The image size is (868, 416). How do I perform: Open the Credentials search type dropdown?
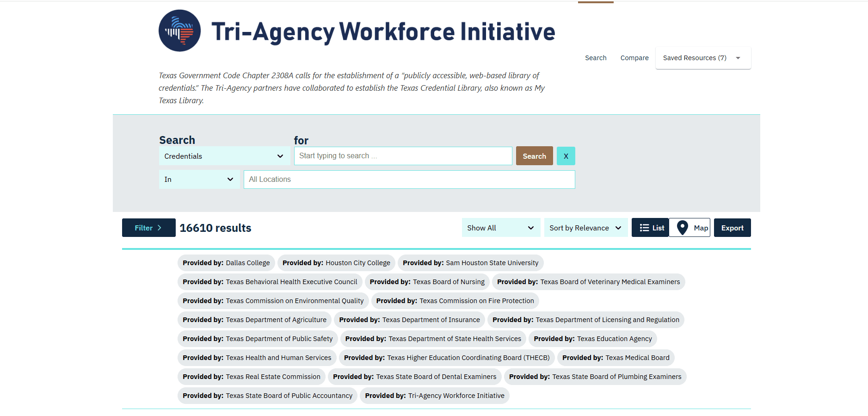224,156
